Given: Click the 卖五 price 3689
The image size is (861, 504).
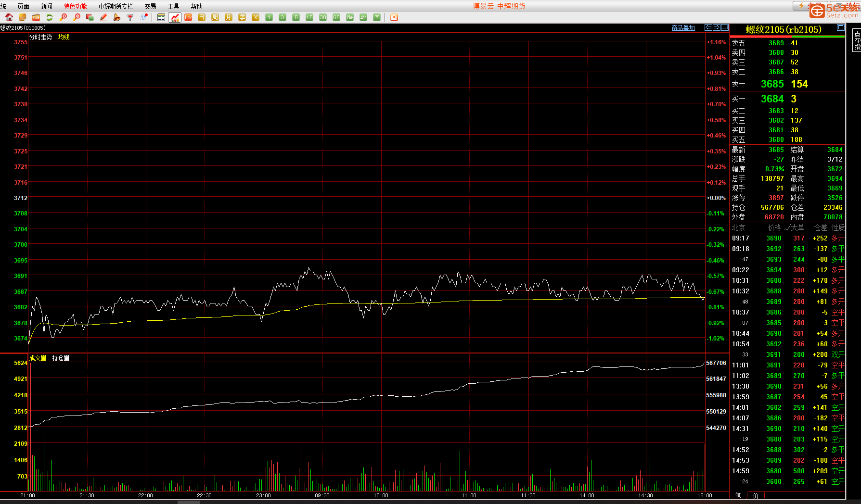Looking at the screenshot, I should coord(776,43).
